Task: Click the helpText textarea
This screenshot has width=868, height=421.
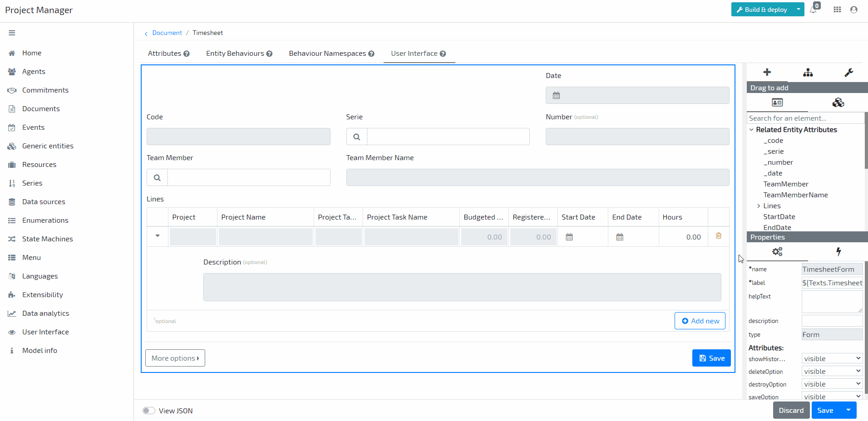Action: pos(832,302)
